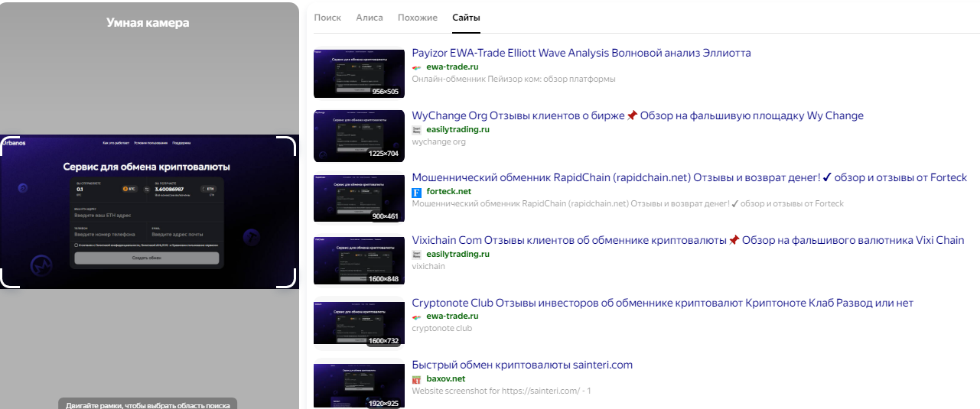Open the WyChange Org reviews result link

click(637, 115)
